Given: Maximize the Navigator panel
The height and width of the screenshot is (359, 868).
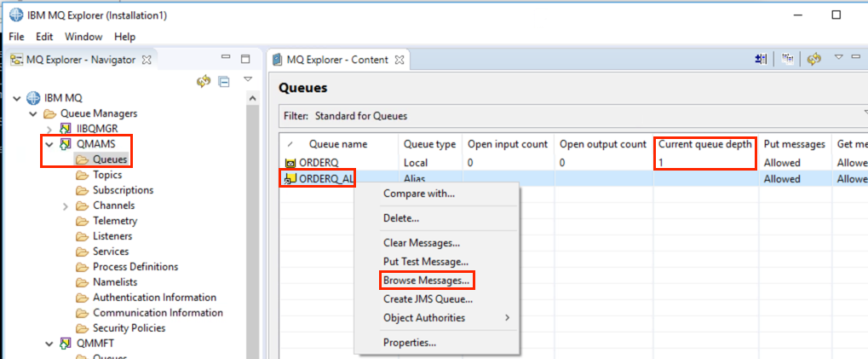Looking at the screenshot, I should (245, 59).
